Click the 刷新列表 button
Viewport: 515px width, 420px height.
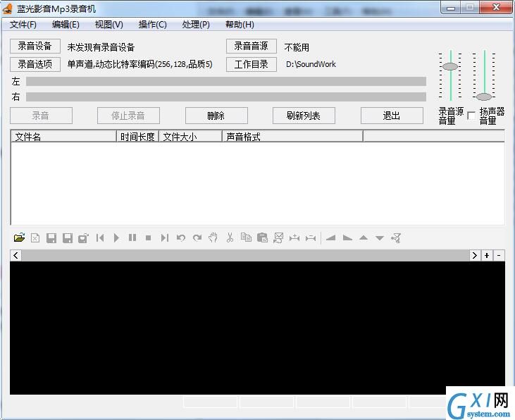click(x=304, y=116)
